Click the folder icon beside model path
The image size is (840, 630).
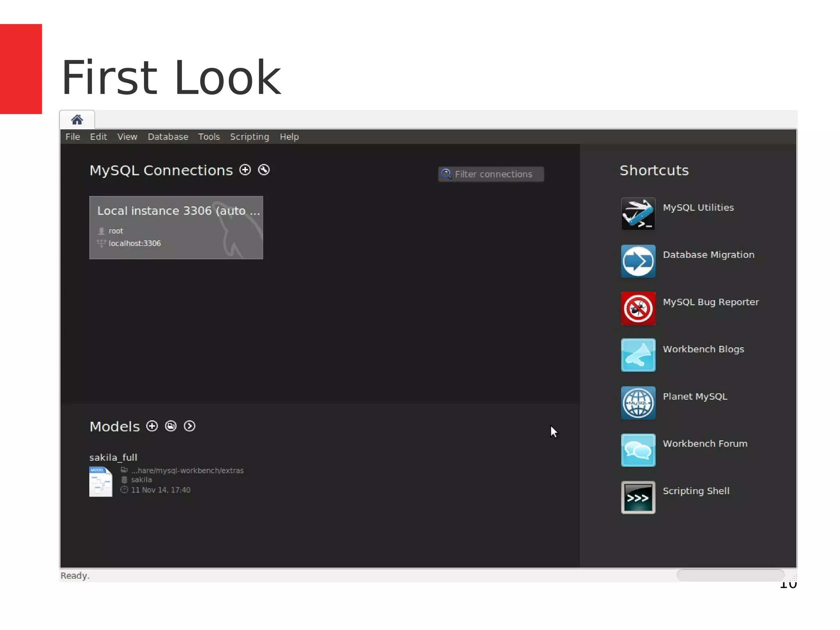pos(124,470)
